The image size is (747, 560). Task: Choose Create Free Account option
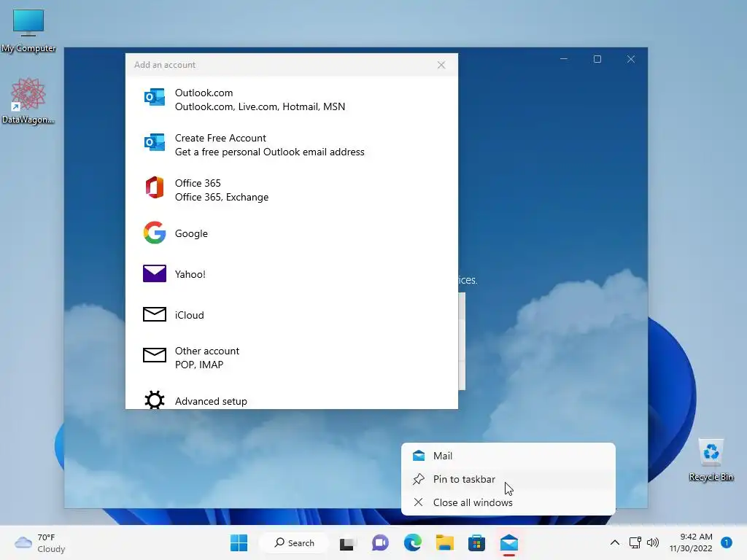point(292,145)
